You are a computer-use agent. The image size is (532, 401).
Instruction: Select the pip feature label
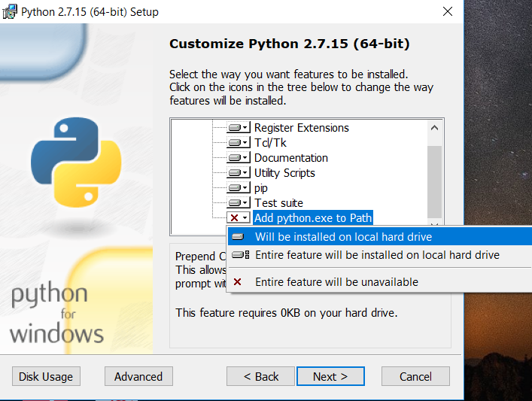point(260,187)
